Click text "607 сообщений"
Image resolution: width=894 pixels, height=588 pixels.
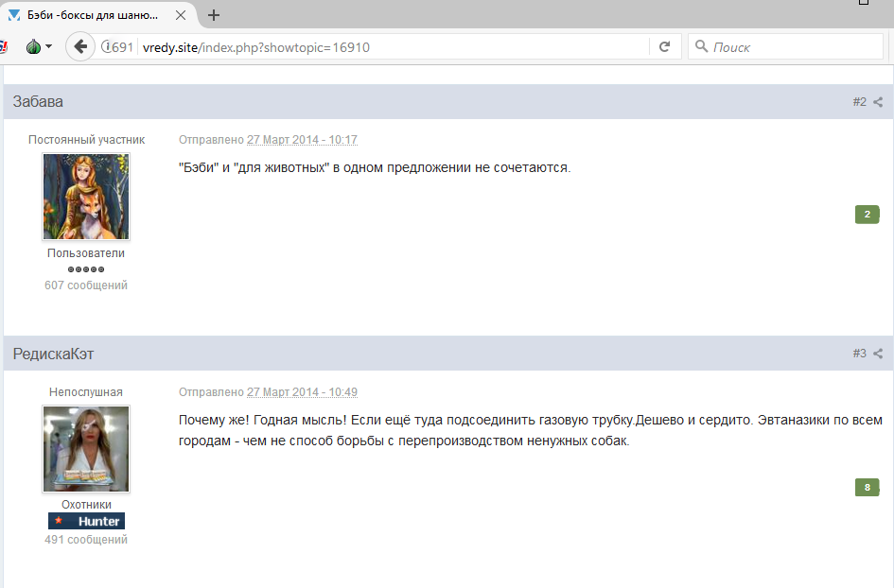click(86, 285)
